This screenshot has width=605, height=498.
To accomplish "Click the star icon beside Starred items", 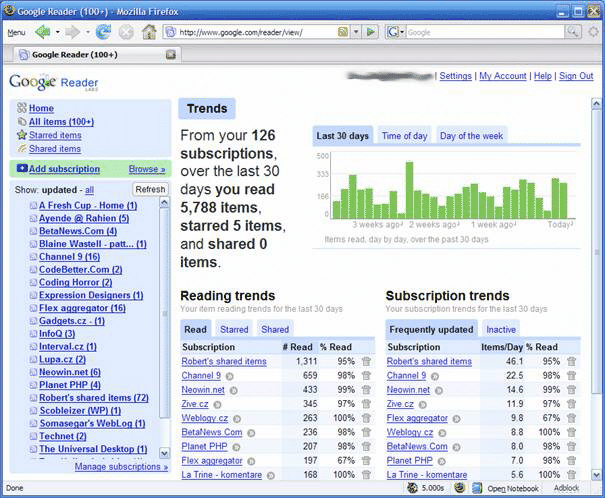I will click(22, 135).
